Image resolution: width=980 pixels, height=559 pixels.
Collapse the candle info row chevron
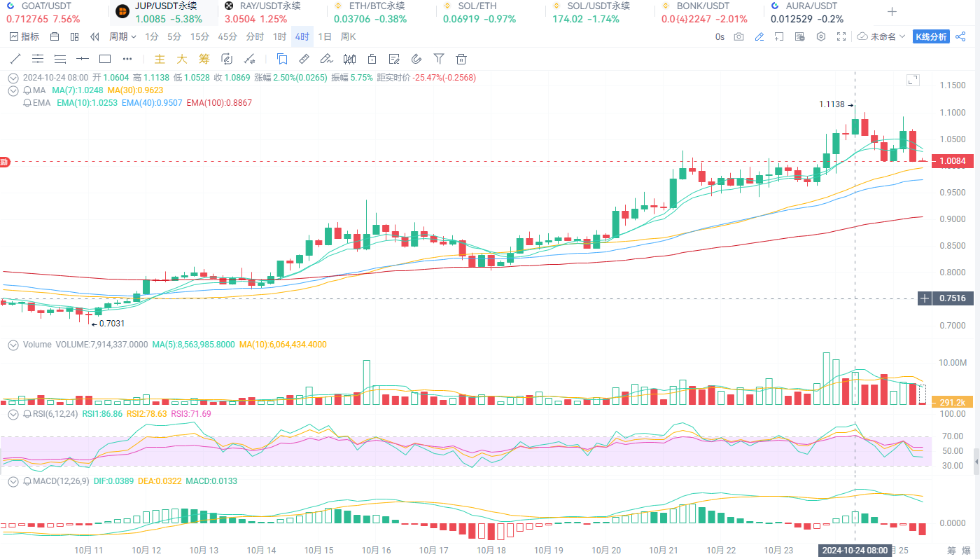(x=13, y=78)
